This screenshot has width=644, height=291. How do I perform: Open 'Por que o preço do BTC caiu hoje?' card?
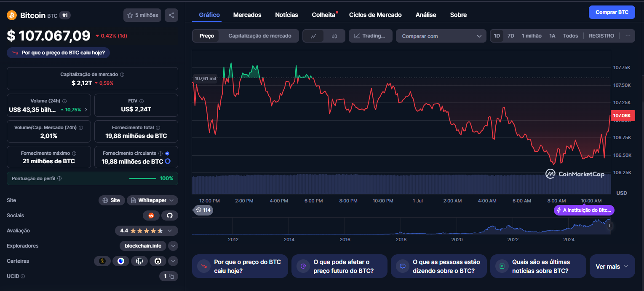(x=240, y=266)
